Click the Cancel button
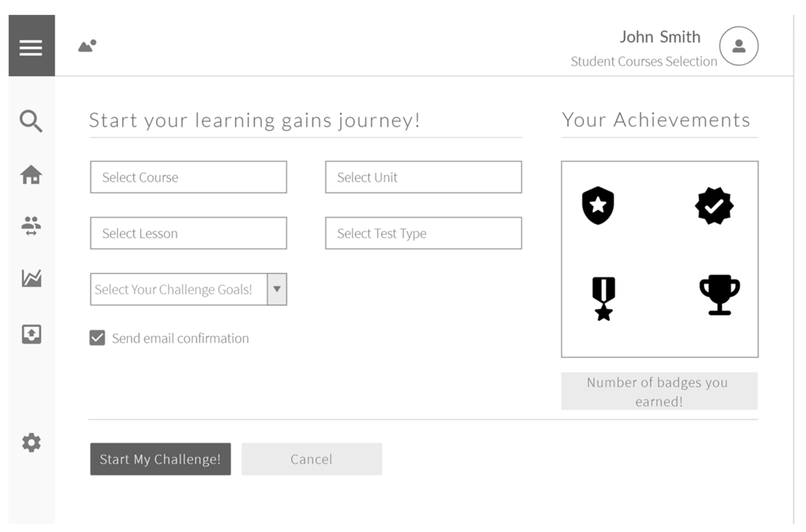 [311, 459]
